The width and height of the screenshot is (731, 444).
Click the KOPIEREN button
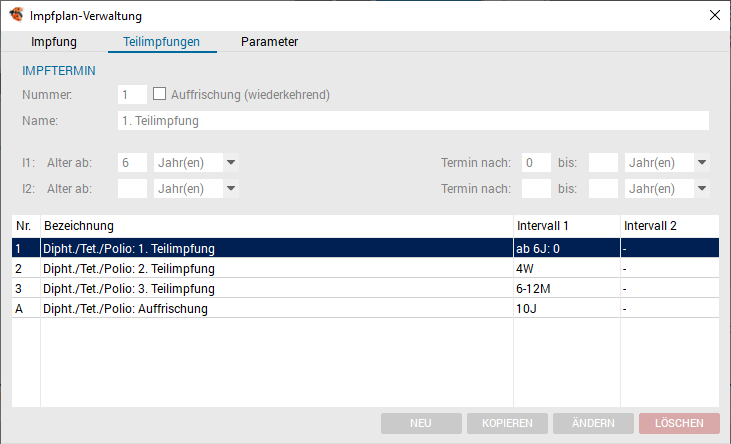click(x=507, y=423)
